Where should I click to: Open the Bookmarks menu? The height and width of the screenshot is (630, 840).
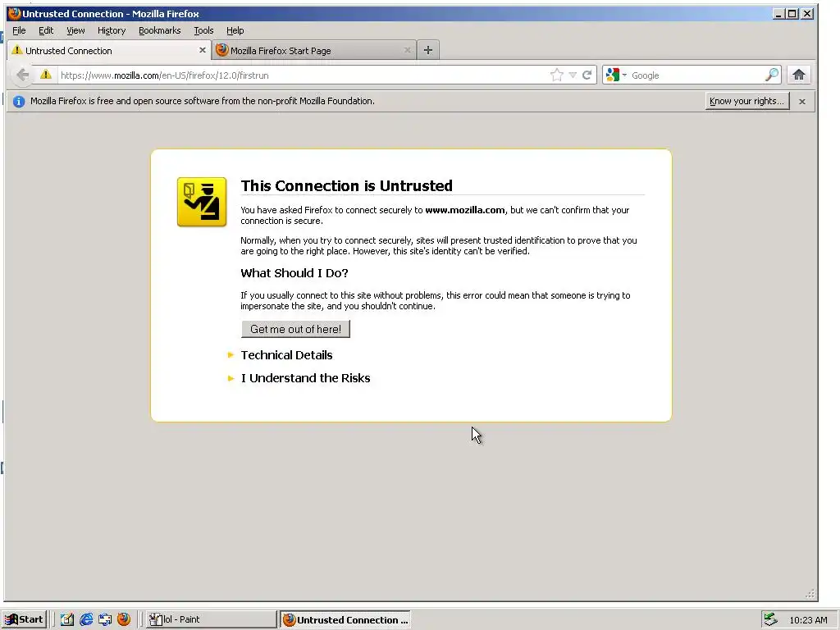tap(160, 30)
